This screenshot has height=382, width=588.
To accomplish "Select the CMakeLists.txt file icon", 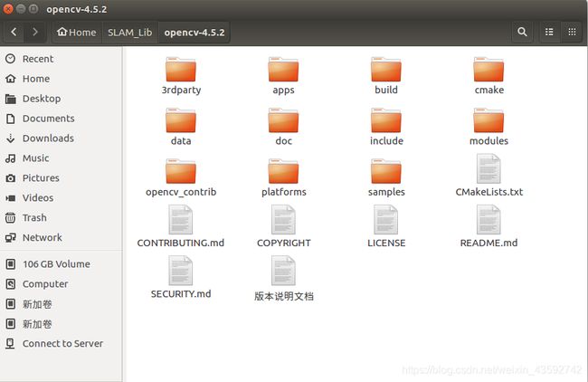I will click(488, 168).
